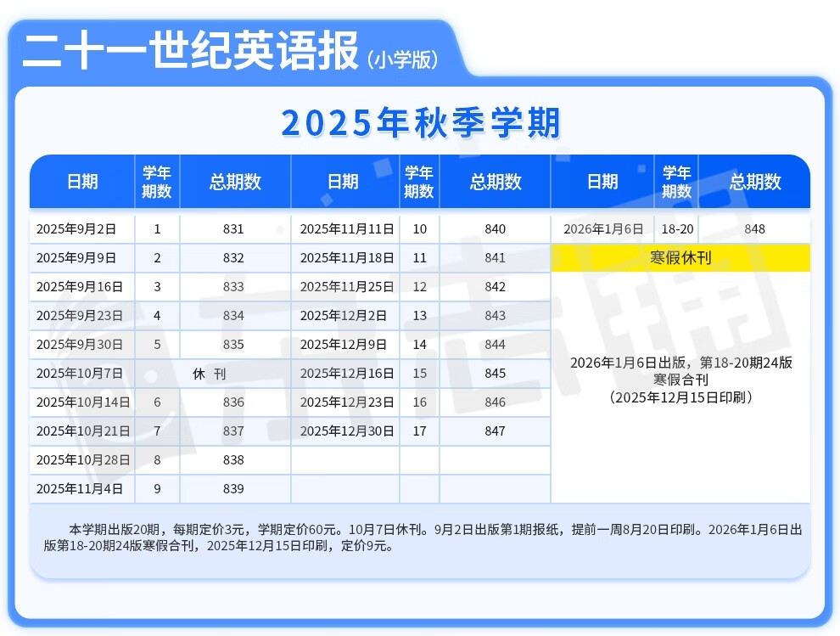840x636 pixels.
Task: Select the date cell 2025年12月23日
Action: tap(347, 402)
